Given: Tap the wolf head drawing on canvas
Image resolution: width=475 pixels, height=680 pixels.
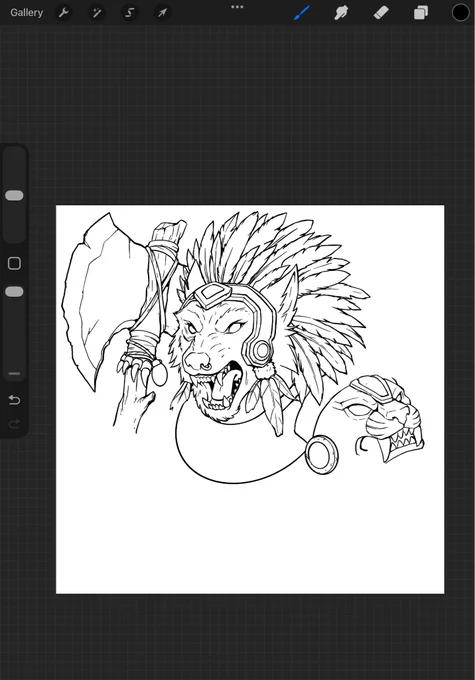Looking at the screenshot, I should (x=226, y=347).
